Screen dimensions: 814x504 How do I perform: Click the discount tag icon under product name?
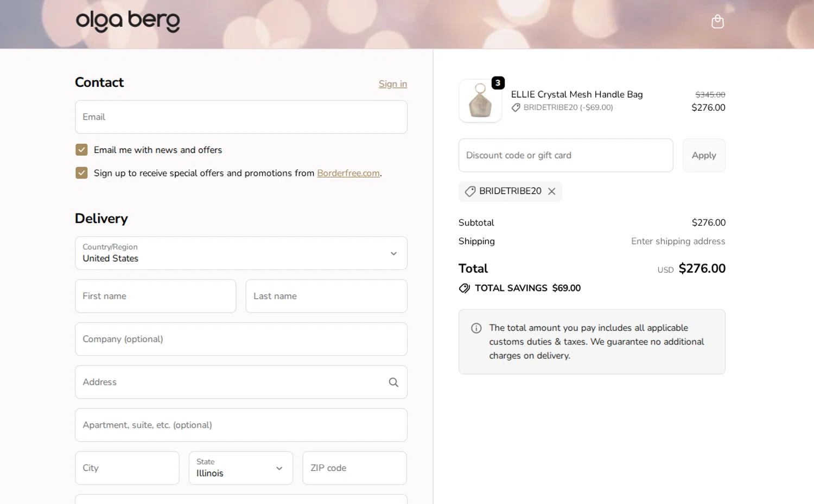click(516, 107)
